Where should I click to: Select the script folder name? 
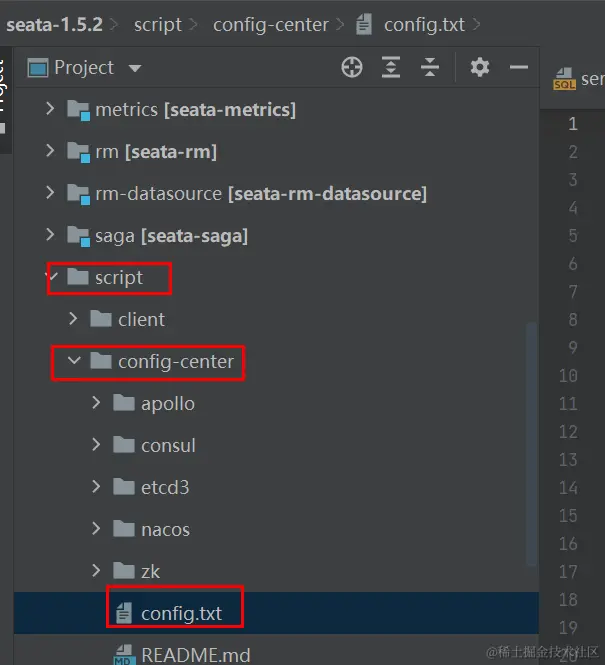pyautogui.click(x=119, y=278)
